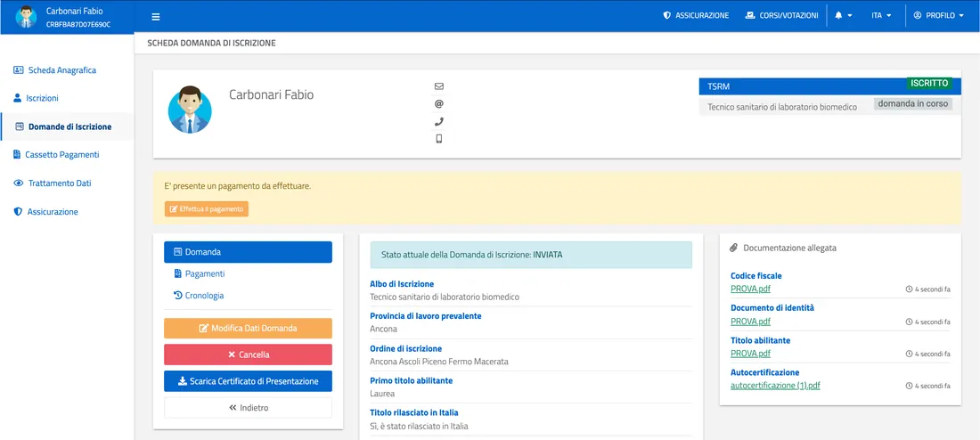Screen dimensions: 980x440
Task: Click the Domande di Iscrizione sidebar icon
Action: pyautogui.click(x=20, y=126)
